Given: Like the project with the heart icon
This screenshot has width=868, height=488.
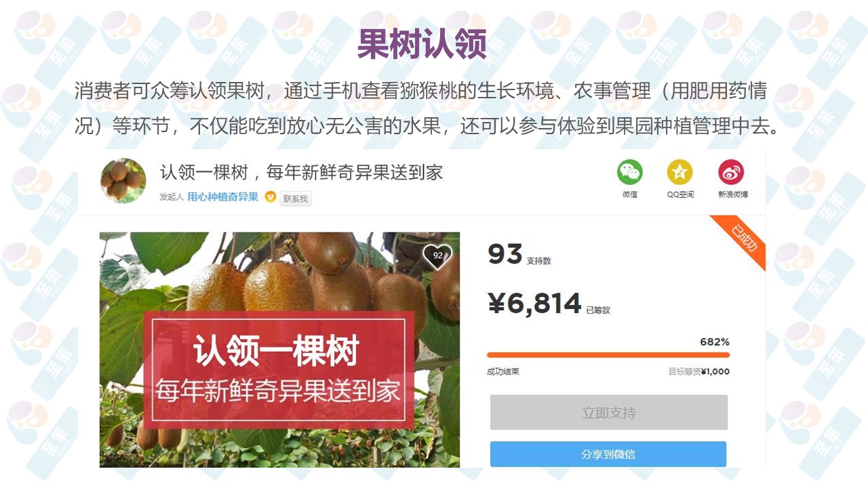Looking at the screenshot, I should (437, 256).
